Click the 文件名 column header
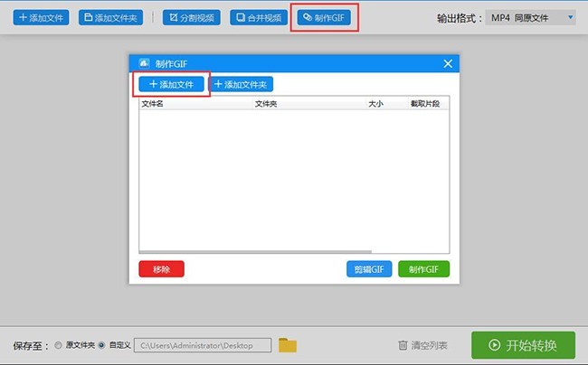Image resolution: width=588 pixels, height=365 pixels. pyautogui.click(x=195, y=104)
